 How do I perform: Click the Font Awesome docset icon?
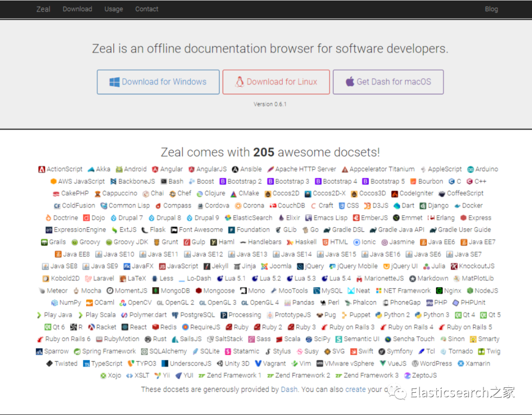click(174, 230)
